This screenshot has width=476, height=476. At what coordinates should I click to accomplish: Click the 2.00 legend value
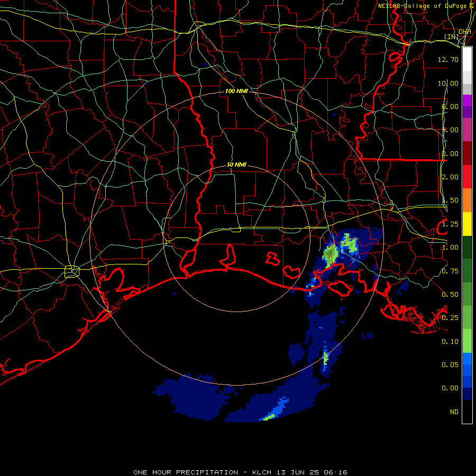coord(450,177)
